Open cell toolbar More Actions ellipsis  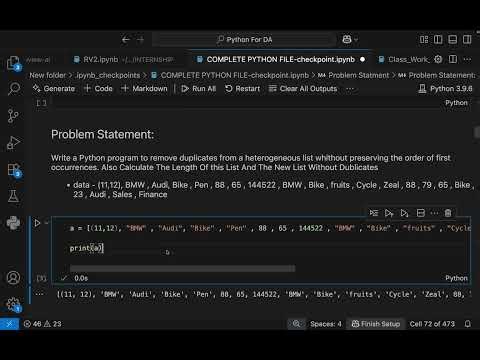[434, 213]
